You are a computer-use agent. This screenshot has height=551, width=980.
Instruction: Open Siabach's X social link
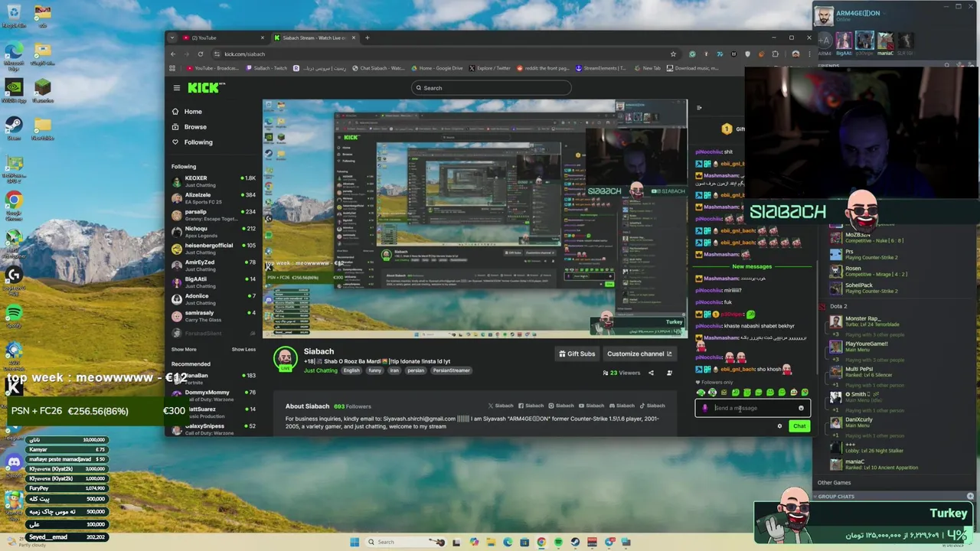501,406
